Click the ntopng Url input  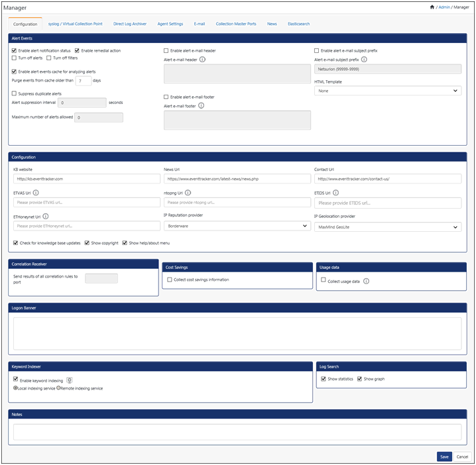click(x=237, y=202)
